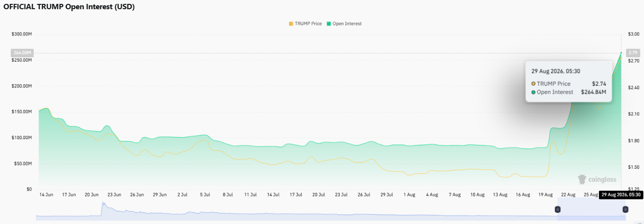Click the $3.00 right axis label
Screen dimensions: 644x224
click(633, 34)
